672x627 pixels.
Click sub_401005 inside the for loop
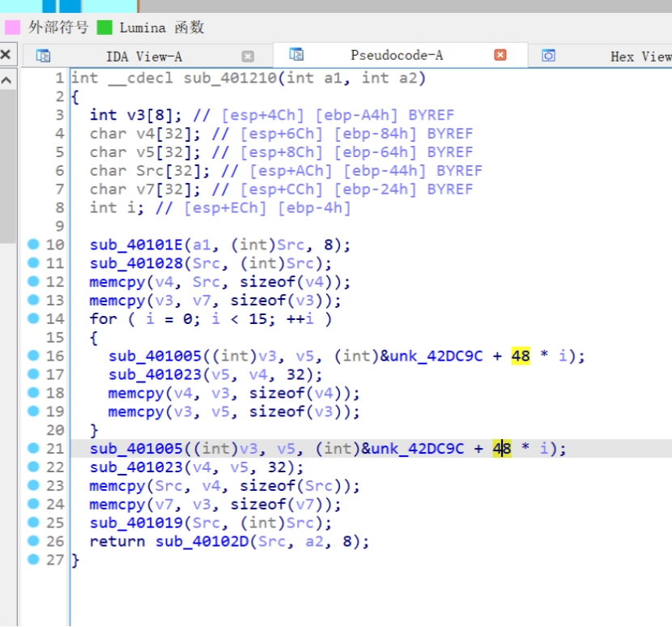(155, 356)
